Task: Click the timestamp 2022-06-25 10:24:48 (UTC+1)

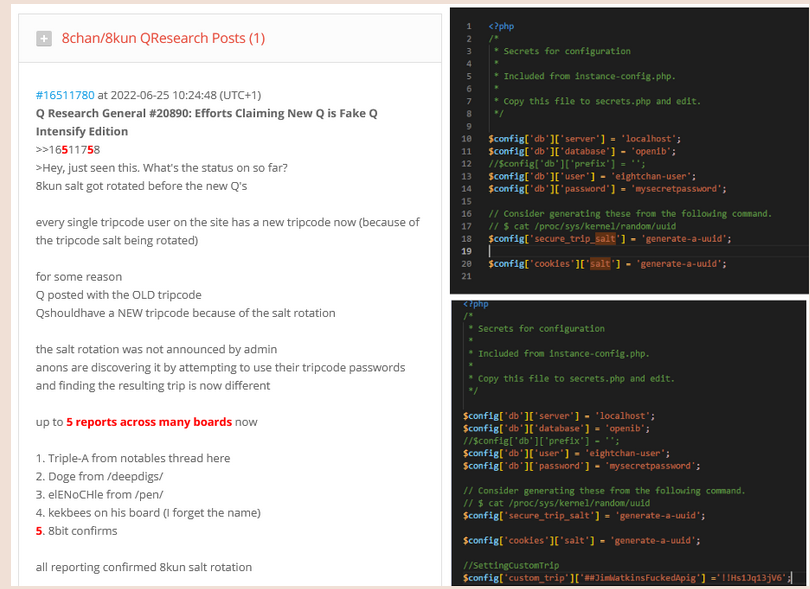Action: click(x=186, y=95)
